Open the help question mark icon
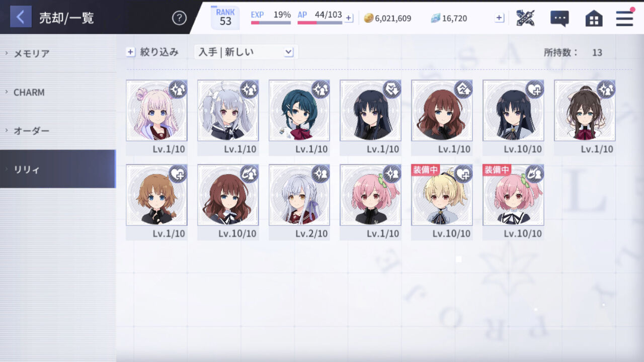This screenshot has height=362, width=644. coord(179,18)
